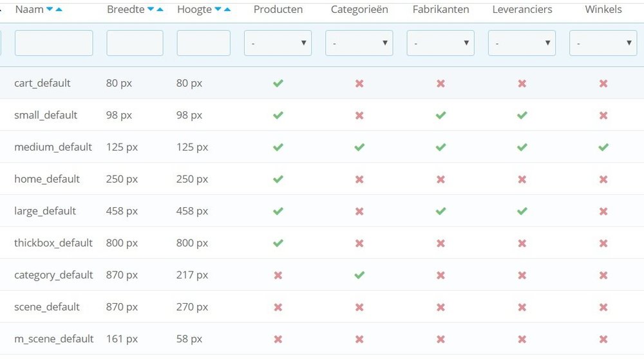Toggle Categorieën status for cart_default
This screenshot has width=644, height=359.
click(x=359, y=84)
